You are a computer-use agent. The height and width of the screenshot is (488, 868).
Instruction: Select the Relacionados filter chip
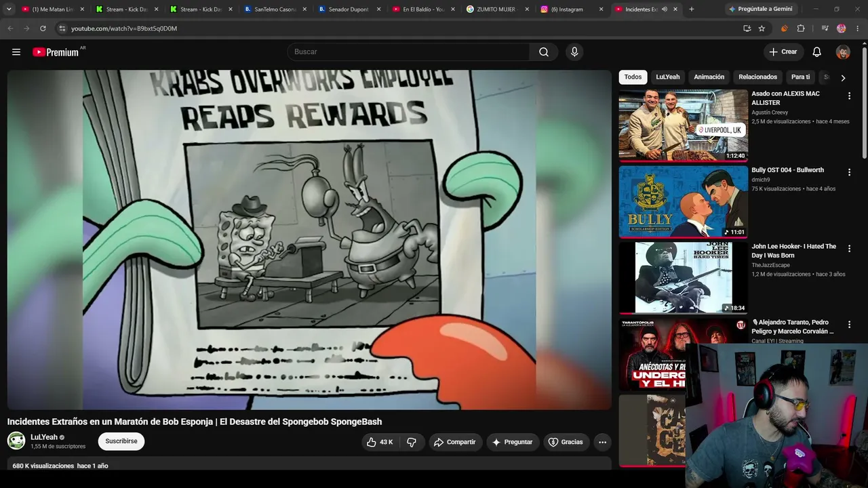[758, 77]
